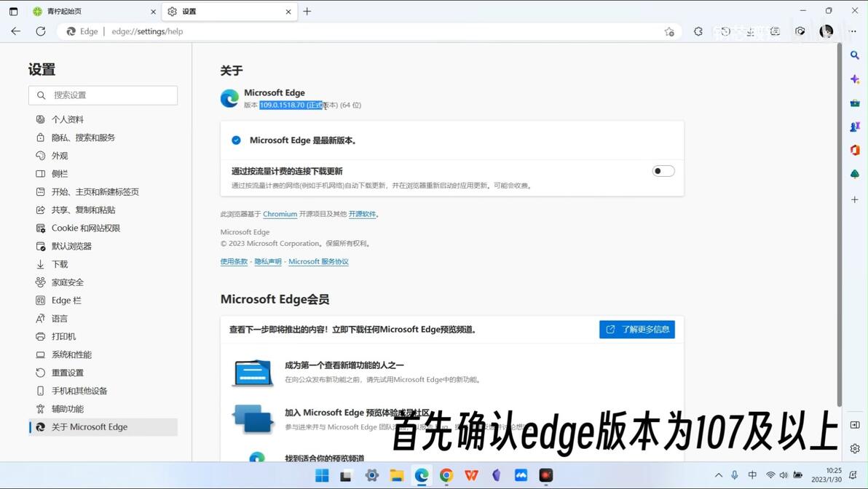The image size is (868, 489).
Task: Open 家庭安全 settings section
Action: point(103,282)
